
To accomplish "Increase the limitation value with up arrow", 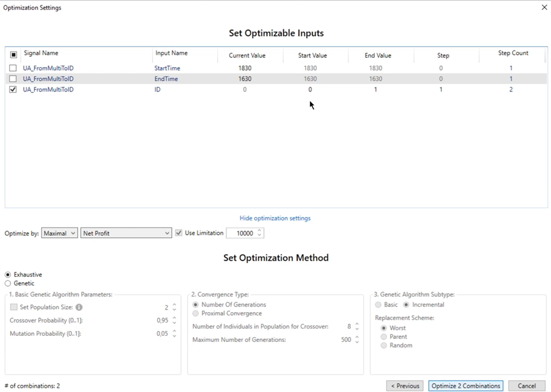I will click(x=259, y=230).
